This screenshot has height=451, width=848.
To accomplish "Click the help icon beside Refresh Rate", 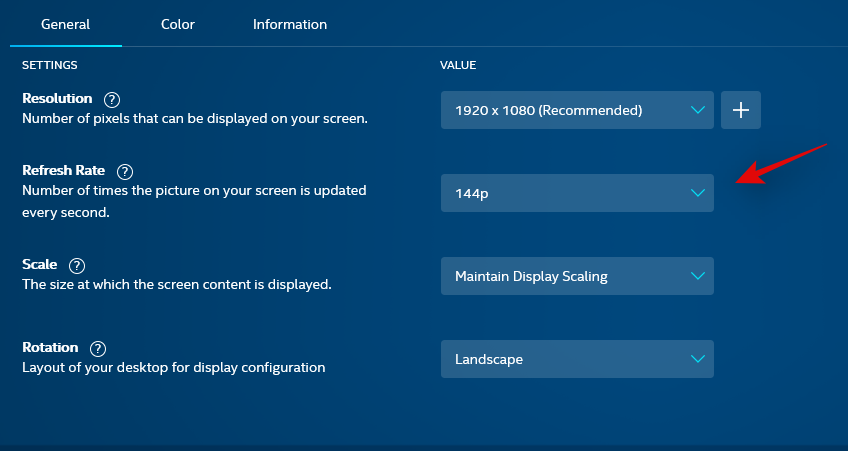I will pos(125,172).
